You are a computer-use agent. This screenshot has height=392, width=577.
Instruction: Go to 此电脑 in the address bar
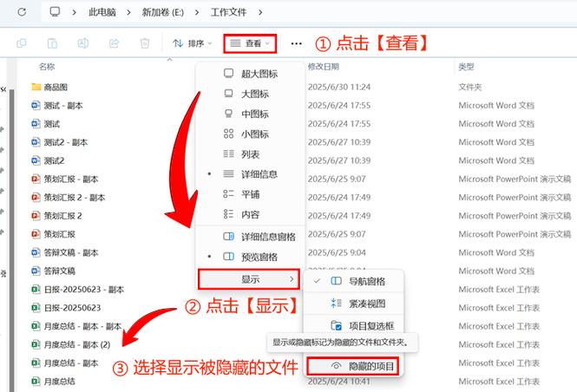102,12
